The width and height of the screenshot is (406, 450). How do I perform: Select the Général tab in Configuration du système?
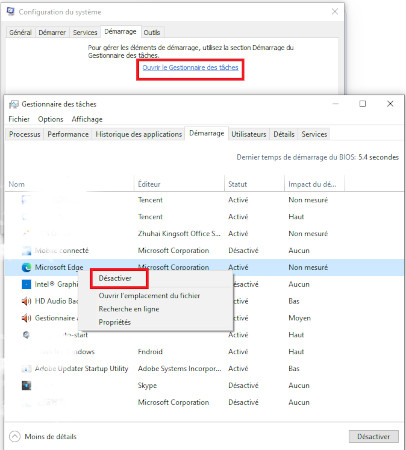coord(20,33)
